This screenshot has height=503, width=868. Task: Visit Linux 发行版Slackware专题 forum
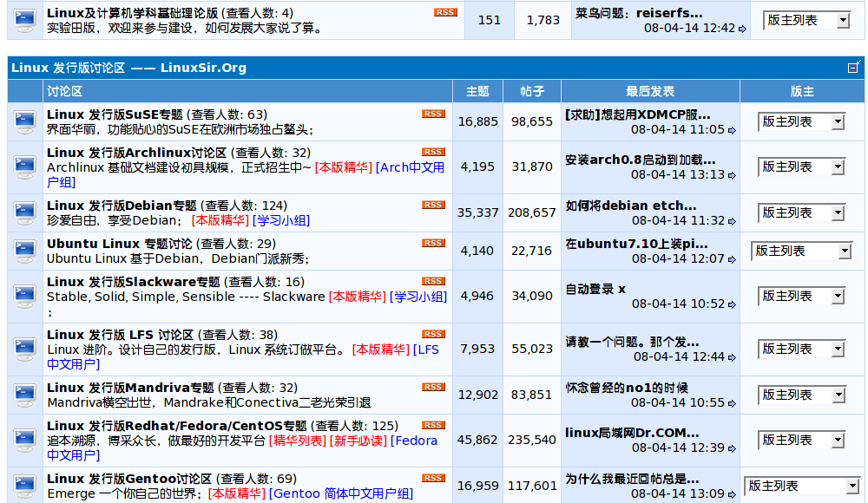tap(134, 282)
